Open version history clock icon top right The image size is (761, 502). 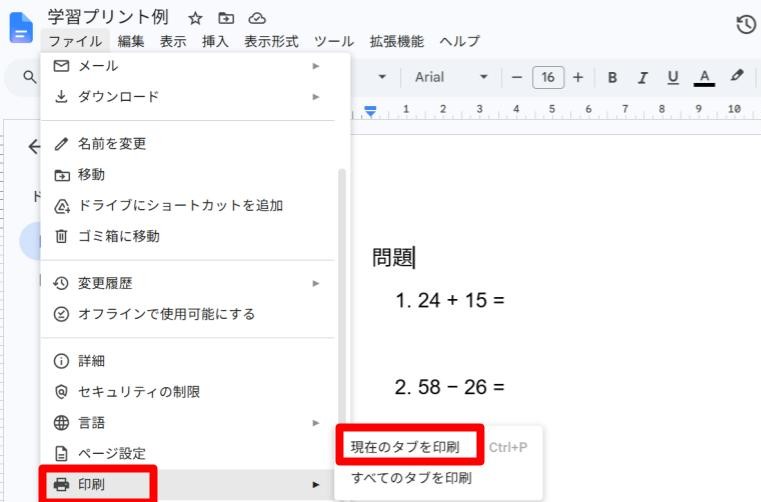[x=746, y=24]
